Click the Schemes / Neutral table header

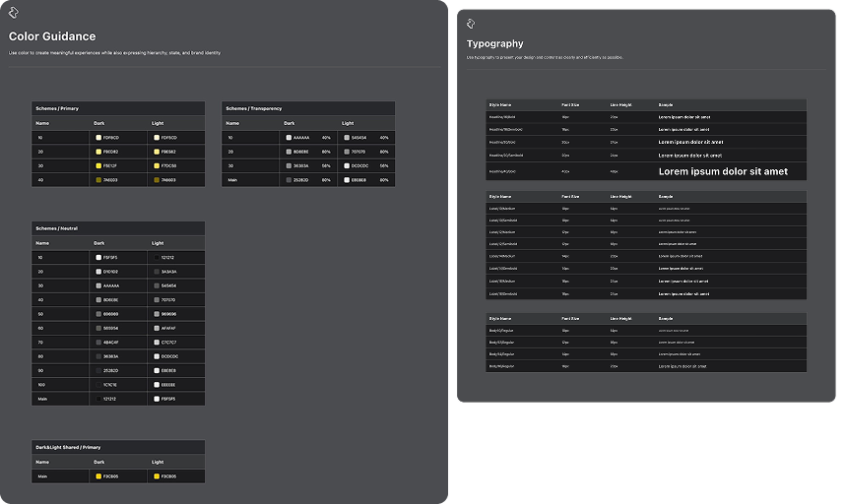coord(118,228)
